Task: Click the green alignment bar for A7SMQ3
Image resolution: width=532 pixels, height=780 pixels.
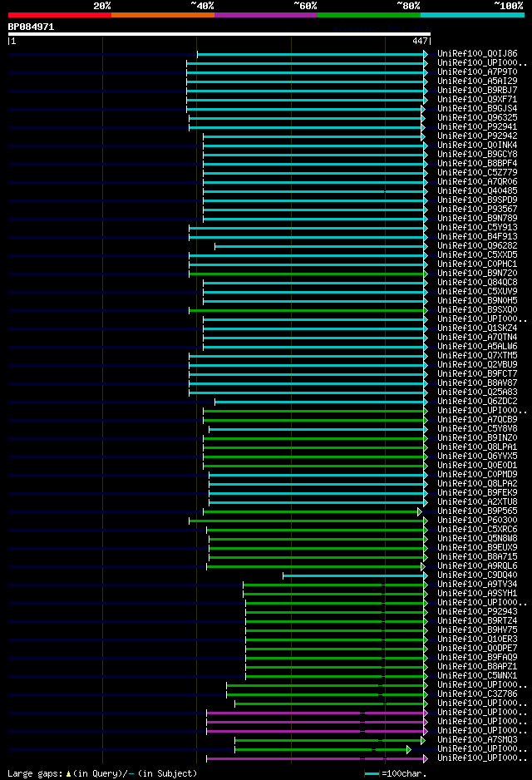Action: coord(330,741)
